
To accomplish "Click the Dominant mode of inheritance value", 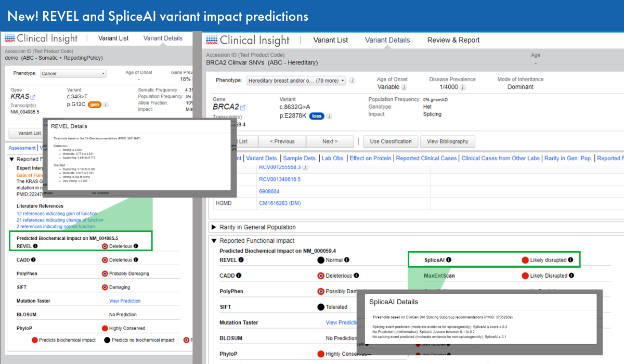I will (521, 87).
